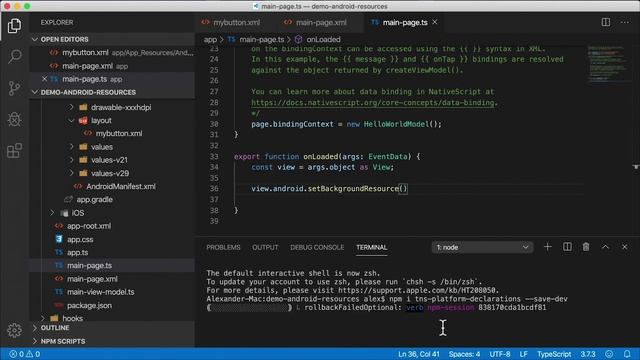Open the Problems panel tab
This screenshot has width=640, height=360.
[x=223, y=247]
